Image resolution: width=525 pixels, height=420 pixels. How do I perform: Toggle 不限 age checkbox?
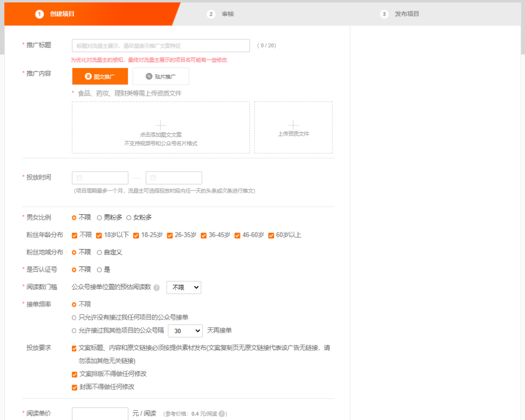tap(75, 235)
